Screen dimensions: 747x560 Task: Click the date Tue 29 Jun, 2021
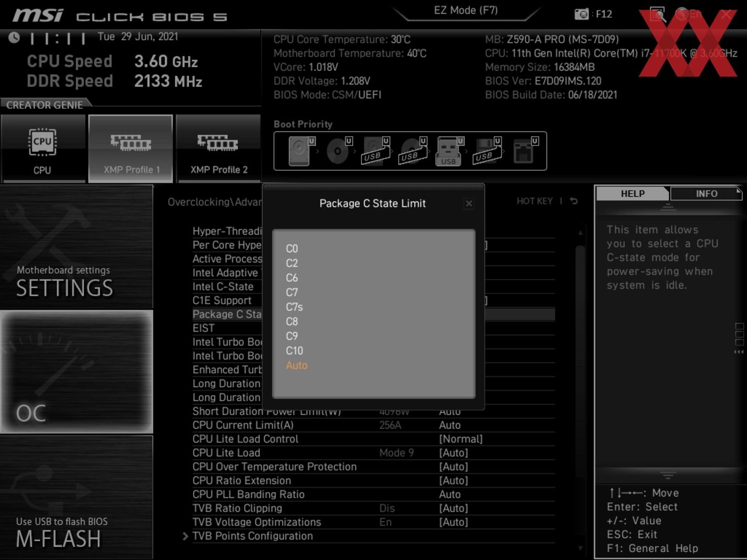coord(138,37)
